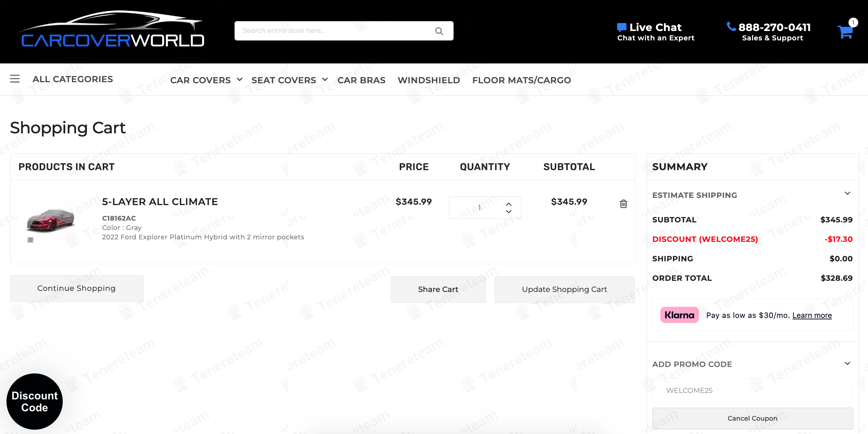Open the hamburger menu for all categories
The width and height of the screenshot is (868, 434).
(x=15, y=79)
